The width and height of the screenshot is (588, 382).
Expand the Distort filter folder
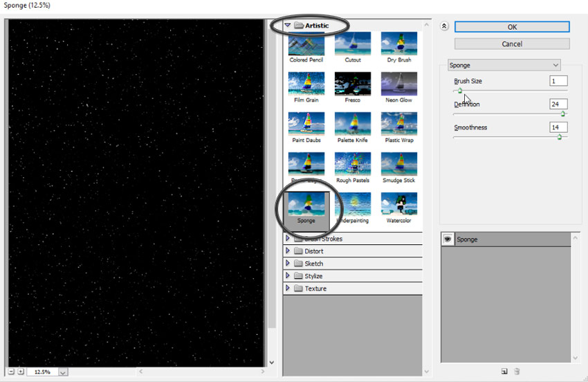(x=288, y=251)
